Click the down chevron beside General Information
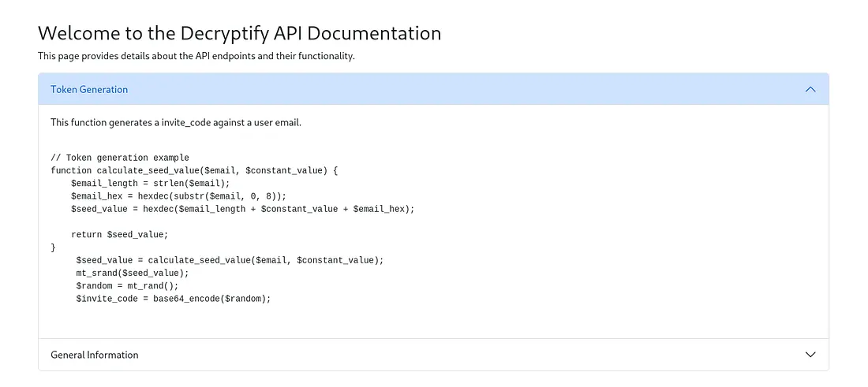Image resolution: width=868 pixels, height=387 pixels. tap(810, 355)
